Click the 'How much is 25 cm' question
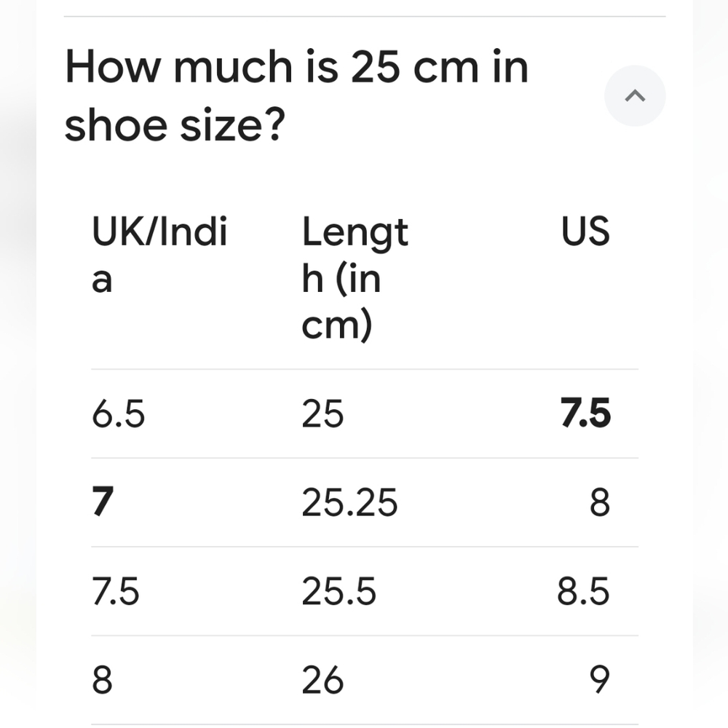The height and width of the screenshot is (728, 728). click(x=296, y=95)
